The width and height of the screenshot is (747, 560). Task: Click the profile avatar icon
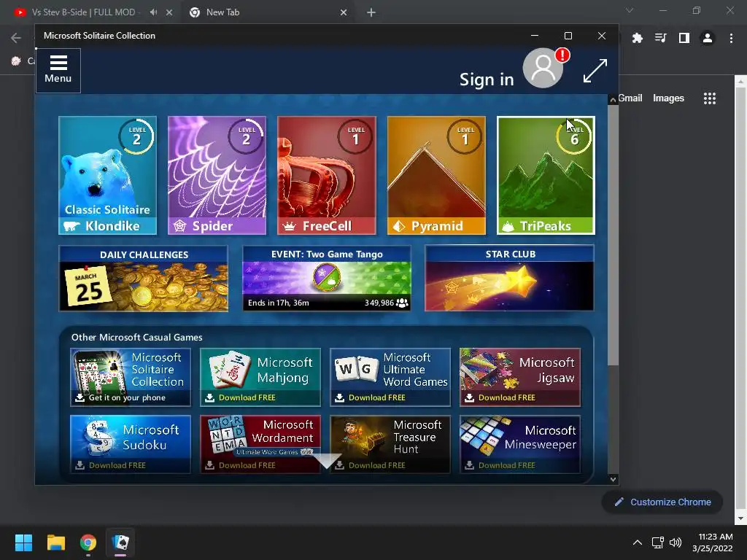point(543,68)
